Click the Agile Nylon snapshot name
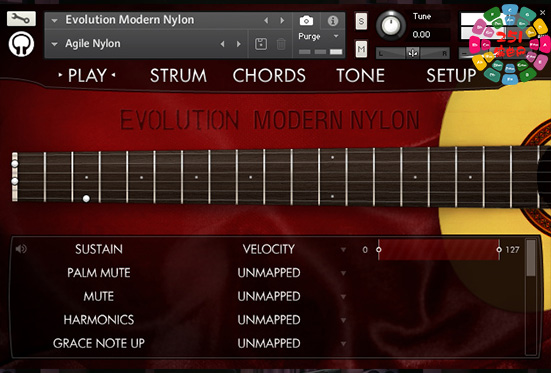This screenshot has height=373, width=551. [x=93, y=44]
